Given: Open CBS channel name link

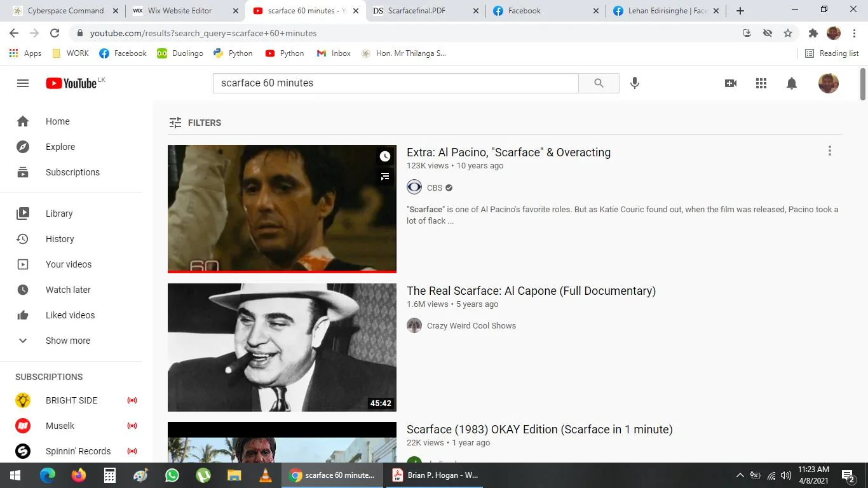Looking at the screenshot, I should (x=435, y=188).
